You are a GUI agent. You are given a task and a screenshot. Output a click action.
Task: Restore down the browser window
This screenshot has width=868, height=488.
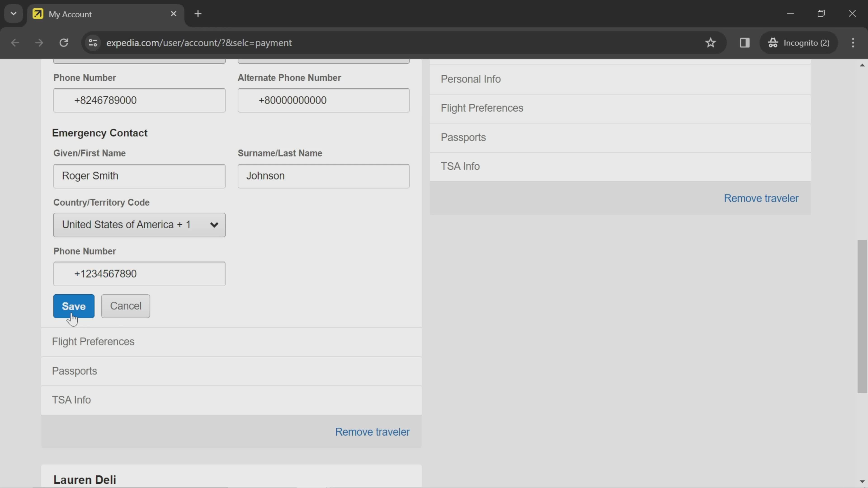(x=821, y=14)
